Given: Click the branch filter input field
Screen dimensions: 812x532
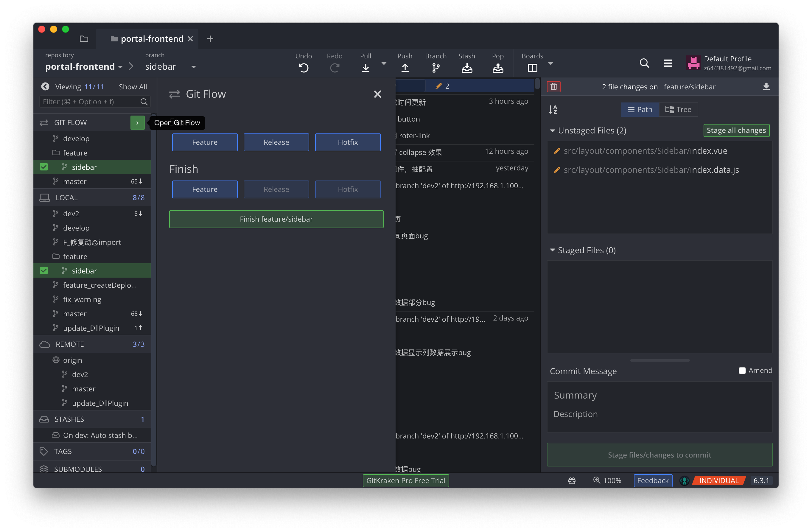Looking at the screenshot, I should (x=91, y=102).
